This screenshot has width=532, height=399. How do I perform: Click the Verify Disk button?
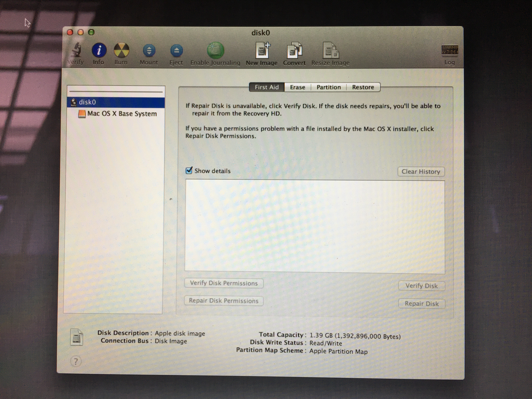(421, 286)
